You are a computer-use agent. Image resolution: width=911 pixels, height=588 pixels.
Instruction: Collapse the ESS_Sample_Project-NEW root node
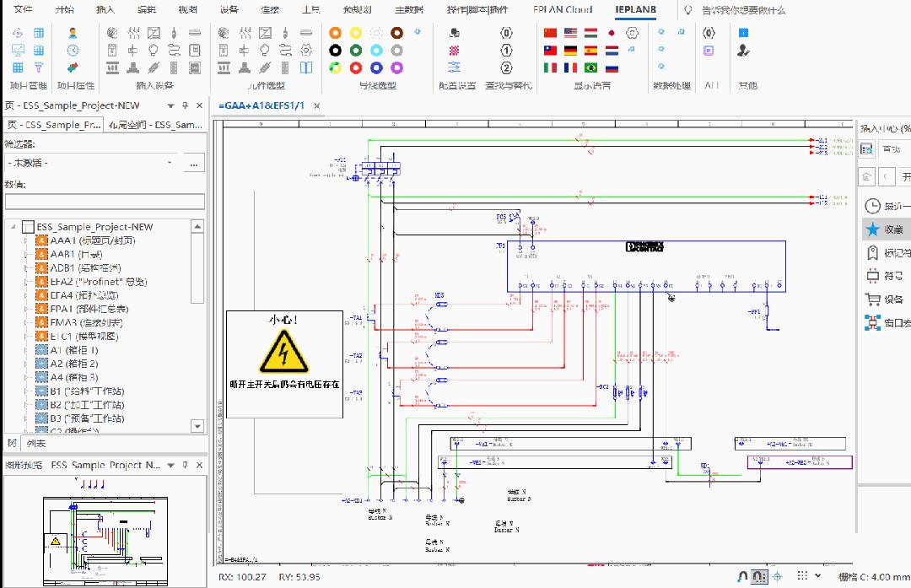tap(13, 227)
